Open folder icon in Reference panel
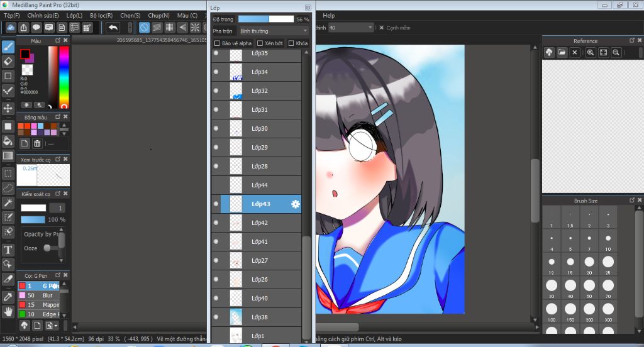Screen dimensions: 644x347 [562, 52]
